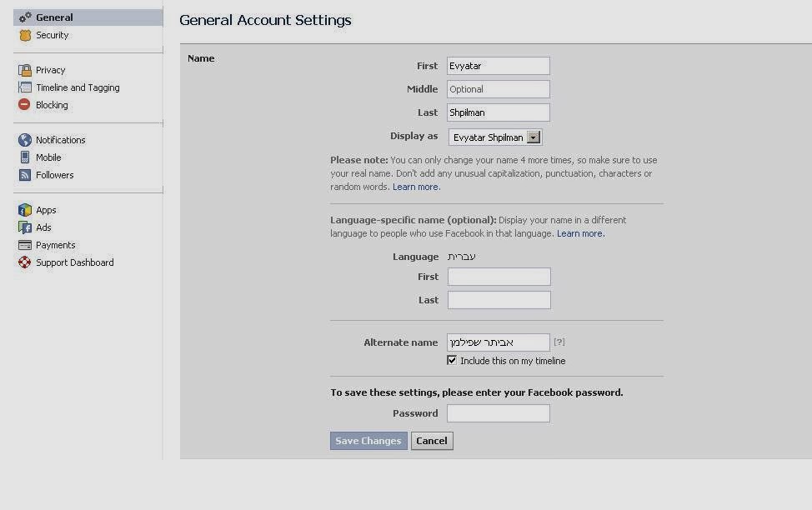Click Learn more about language-specific name

tap(579, 233)
